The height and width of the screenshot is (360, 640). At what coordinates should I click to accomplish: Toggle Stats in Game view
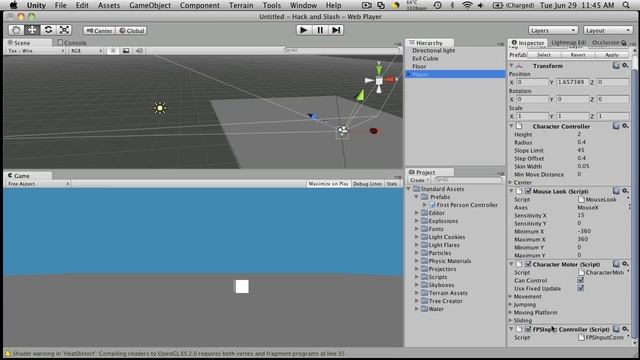tap(392, 184)
